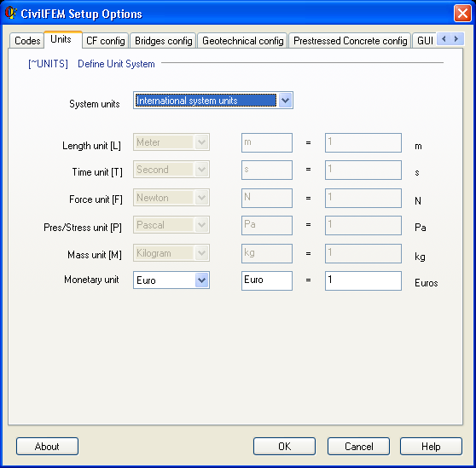This screenshot has width=476, height=468.
Task: Click the 'Euros' unit label
Action: 427,283
